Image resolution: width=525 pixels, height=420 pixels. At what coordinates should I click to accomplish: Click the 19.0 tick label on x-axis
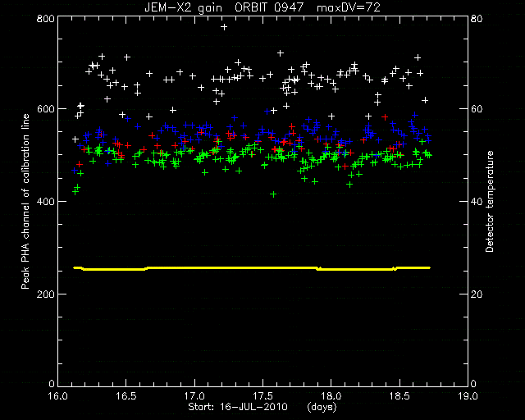[468, 396]
